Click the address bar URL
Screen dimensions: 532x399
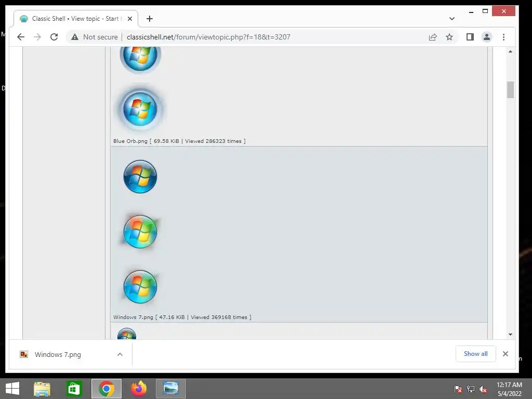[208, 37]
